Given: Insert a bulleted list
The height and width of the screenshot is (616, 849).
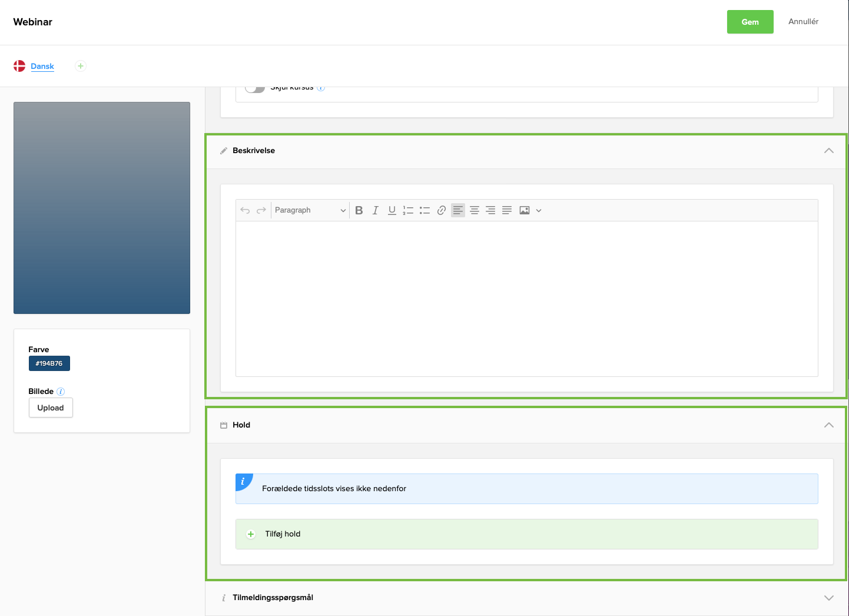Looking at the screenshot, I should 425,210.
